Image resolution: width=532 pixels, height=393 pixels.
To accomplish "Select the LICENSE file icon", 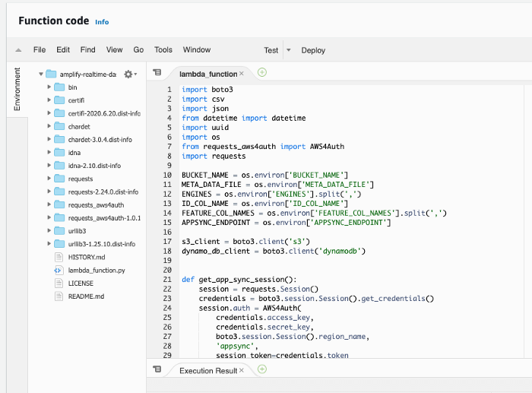I will tap(59, 283).
